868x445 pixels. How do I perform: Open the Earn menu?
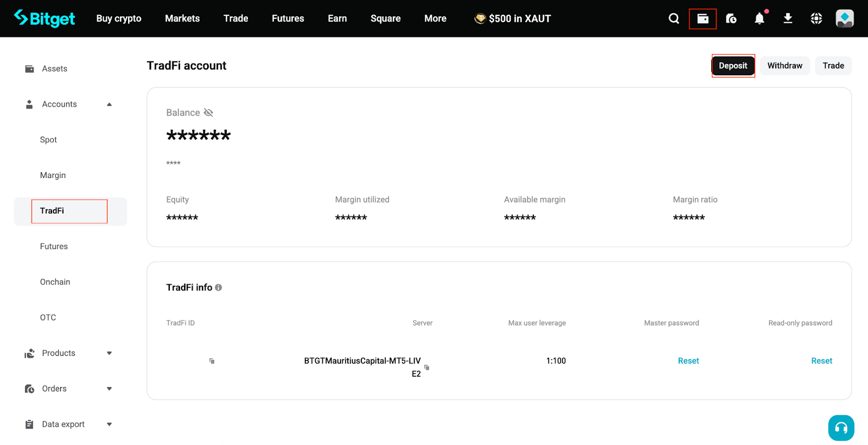(337, 18)
